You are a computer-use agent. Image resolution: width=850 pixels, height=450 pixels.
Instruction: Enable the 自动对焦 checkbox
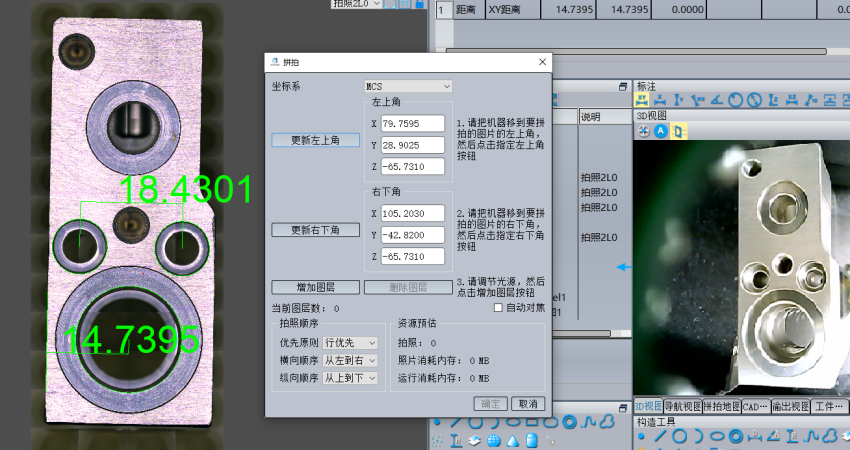499,308
